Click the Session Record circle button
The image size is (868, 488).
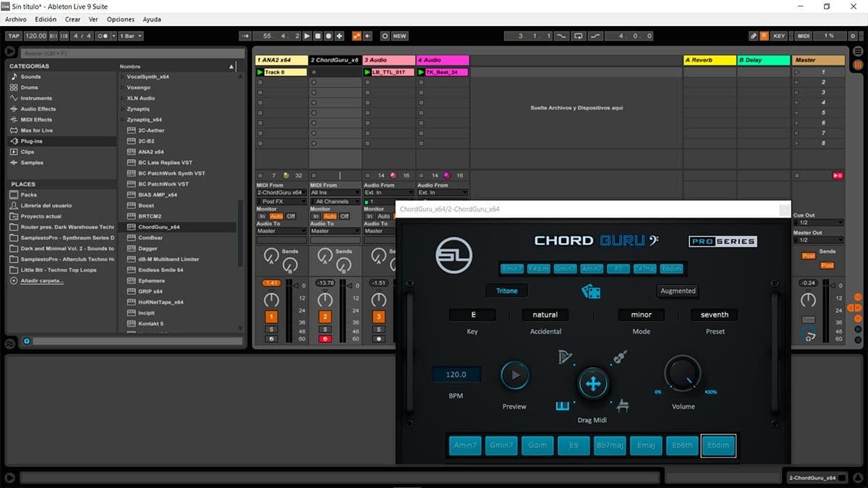[385, 35]
